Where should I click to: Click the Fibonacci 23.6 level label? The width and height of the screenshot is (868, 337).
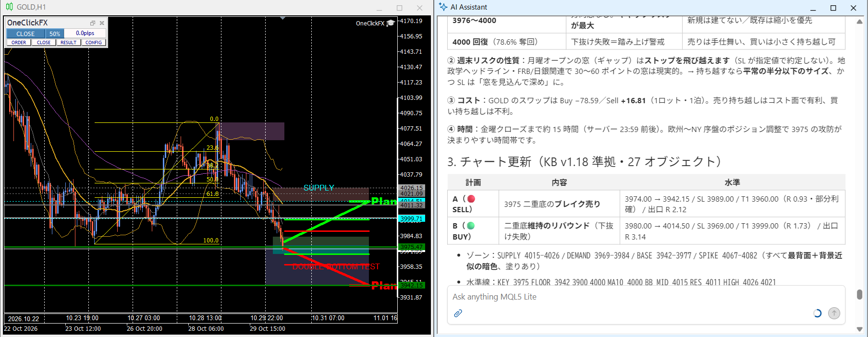(212, 148)
